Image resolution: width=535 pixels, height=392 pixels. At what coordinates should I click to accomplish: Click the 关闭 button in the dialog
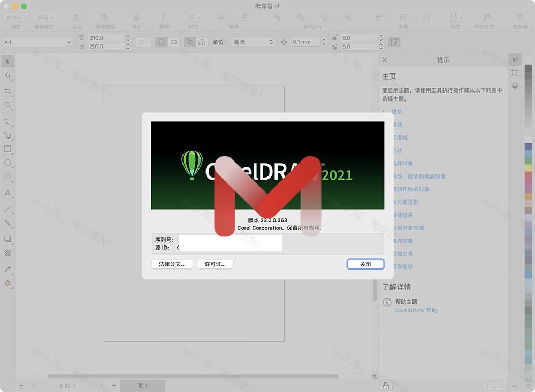tap(365, 264)
